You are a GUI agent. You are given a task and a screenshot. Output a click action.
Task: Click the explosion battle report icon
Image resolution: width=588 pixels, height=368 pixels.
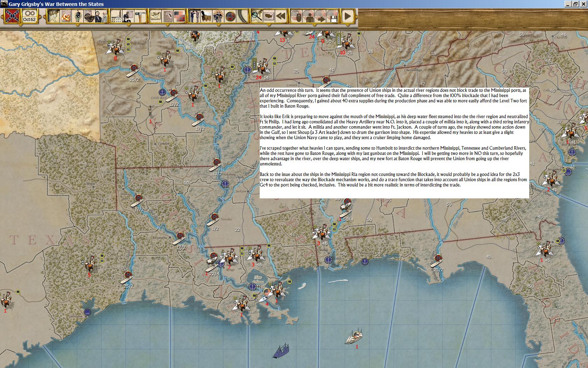(65, 16)
